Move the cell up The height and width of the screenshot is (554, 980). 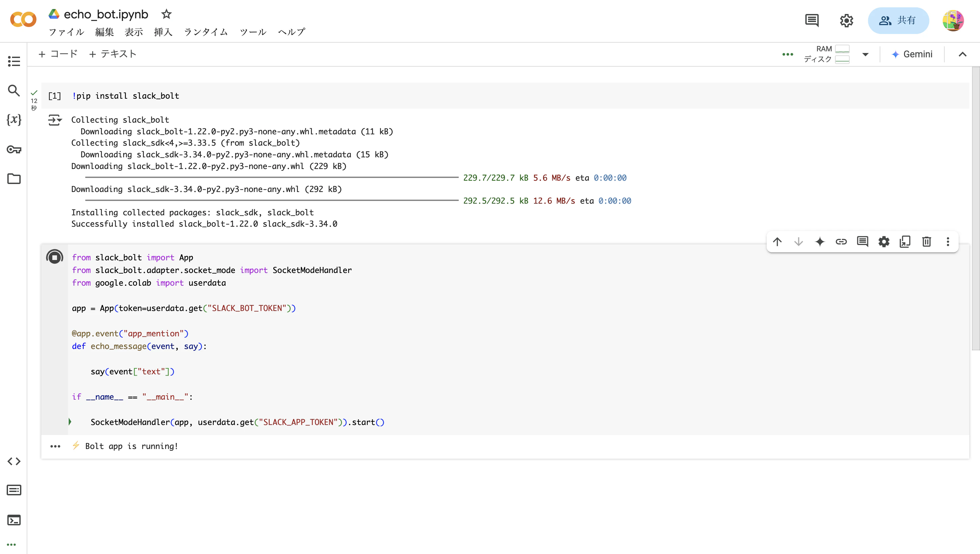point(777,242)
